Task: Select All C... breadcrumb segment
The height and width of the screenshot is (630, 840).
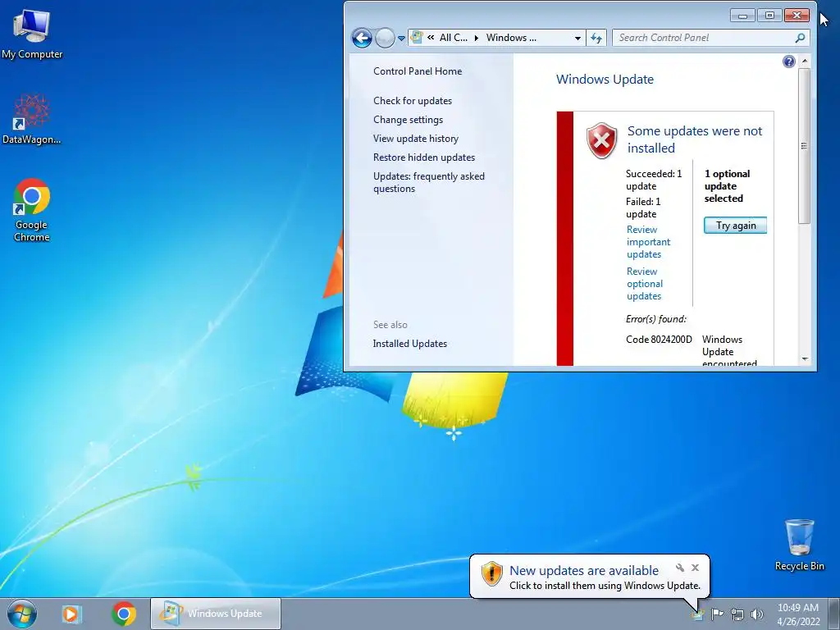Action: pyautogui.click(x=453, y=38)
